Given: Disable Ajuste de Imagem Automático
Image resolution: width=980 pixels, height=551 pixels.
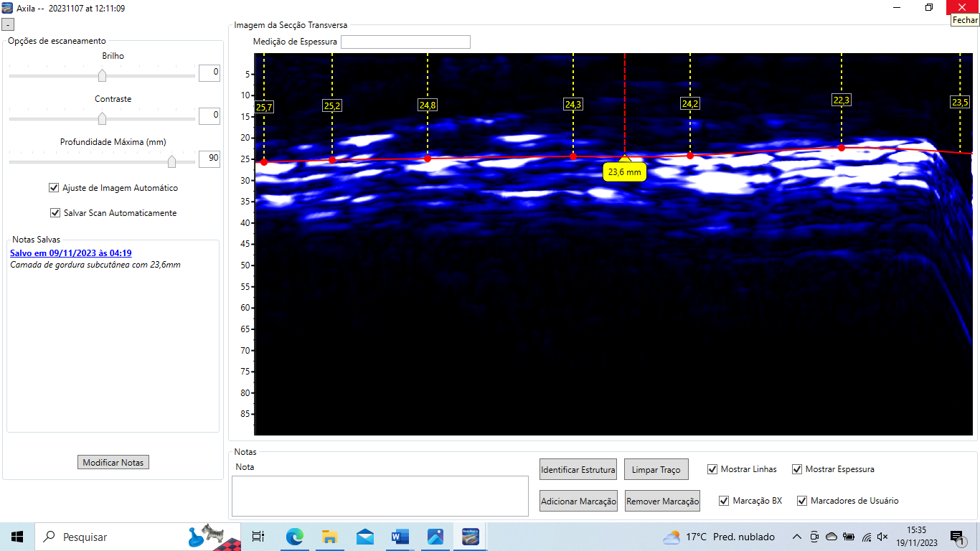Looking at the screenshot, I should tap(54, 188).
